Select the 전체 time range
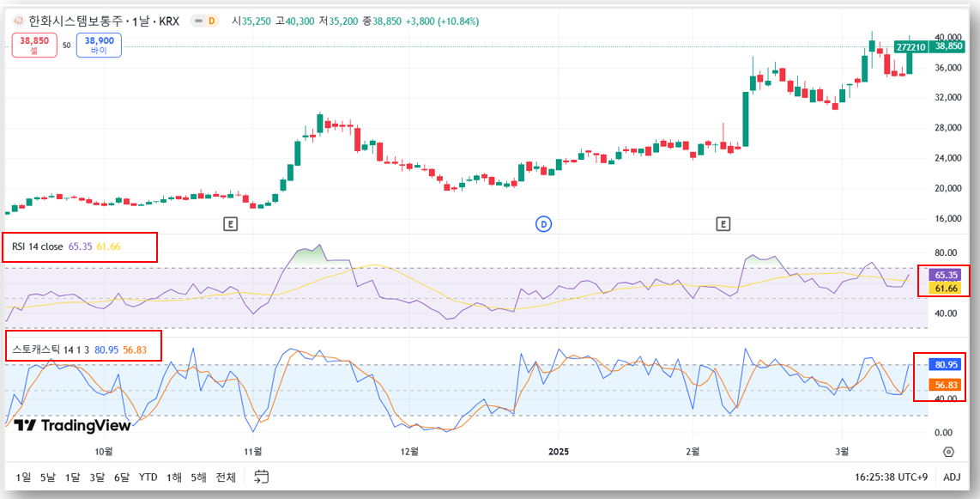980x499 pixels. click(226, 478)
